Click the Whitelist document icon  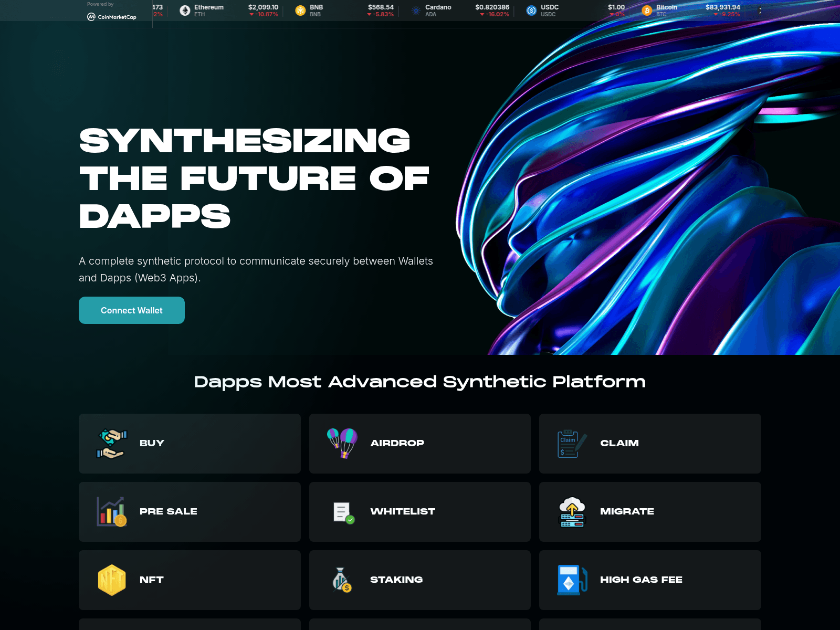pos(343,512)
